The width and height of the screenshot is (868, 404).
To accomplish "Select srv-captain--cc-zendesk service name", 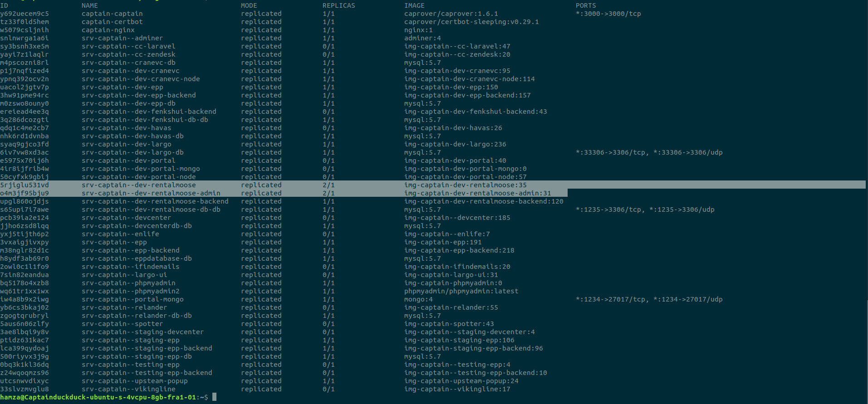I will pos(128,54).
